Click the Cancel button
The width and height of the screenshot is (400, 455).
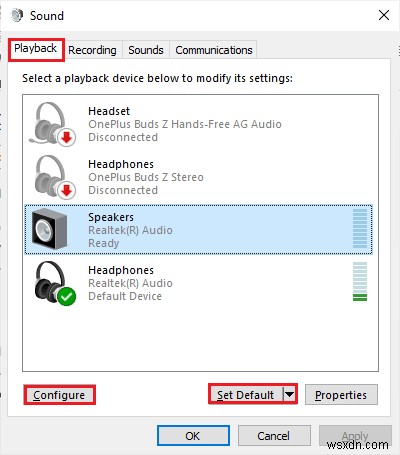point(274,435)
